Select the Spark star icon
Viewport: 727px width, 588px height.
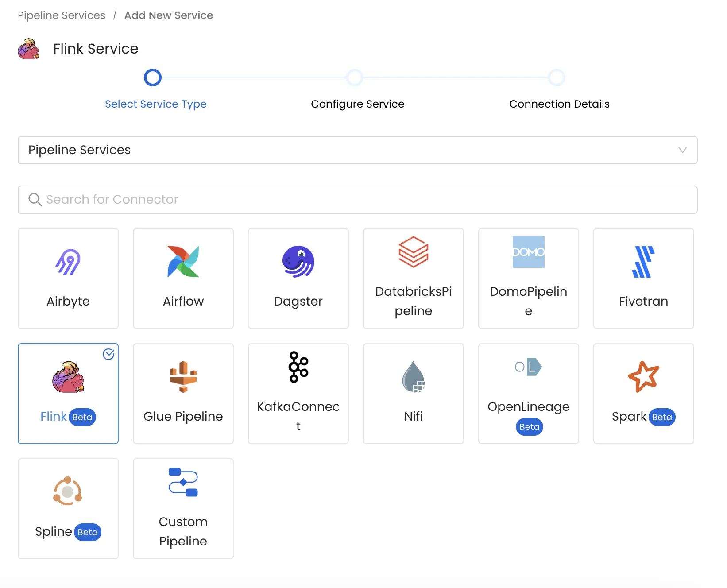(x=643, y=377)
